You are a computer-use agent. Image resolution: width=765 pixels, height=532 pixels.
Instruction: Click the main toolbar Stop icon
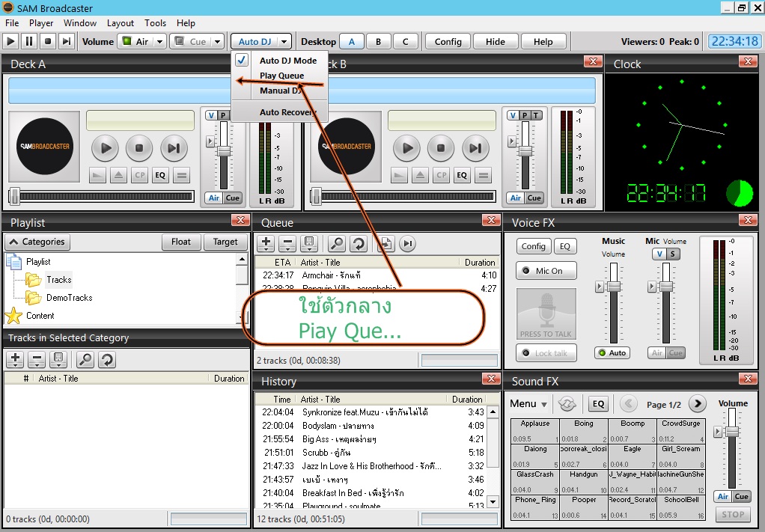pyautogui.click(x=48, y=41)
